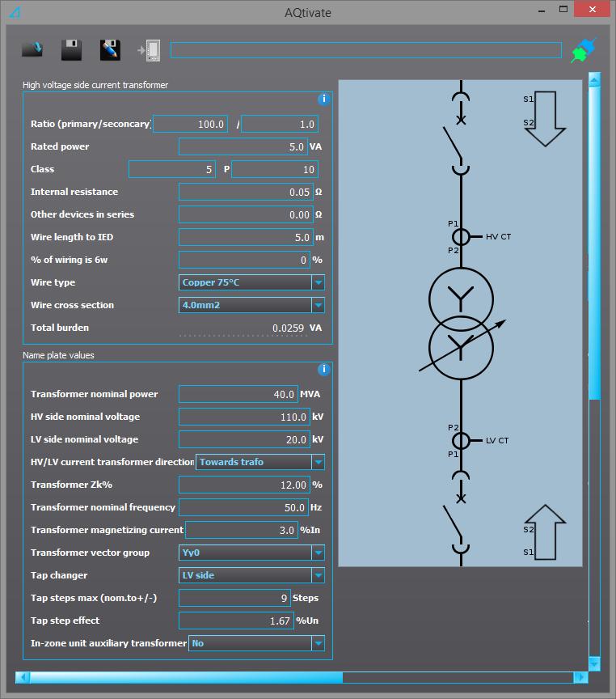Click the vertical scrollbar thumb
The width and height of the screenshot is (616, 699).
595,243
